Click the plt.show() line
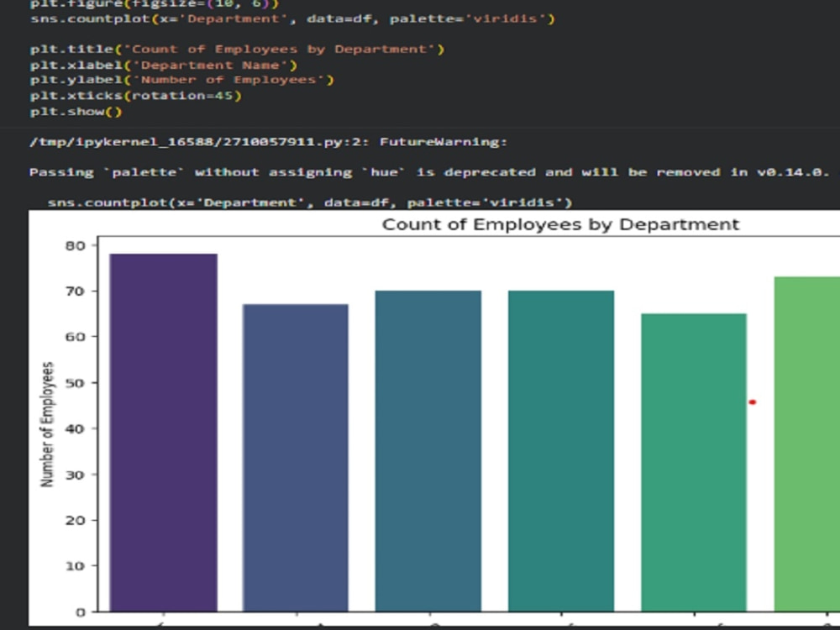Screen dimensions: 840x630 tap(76, 112)
